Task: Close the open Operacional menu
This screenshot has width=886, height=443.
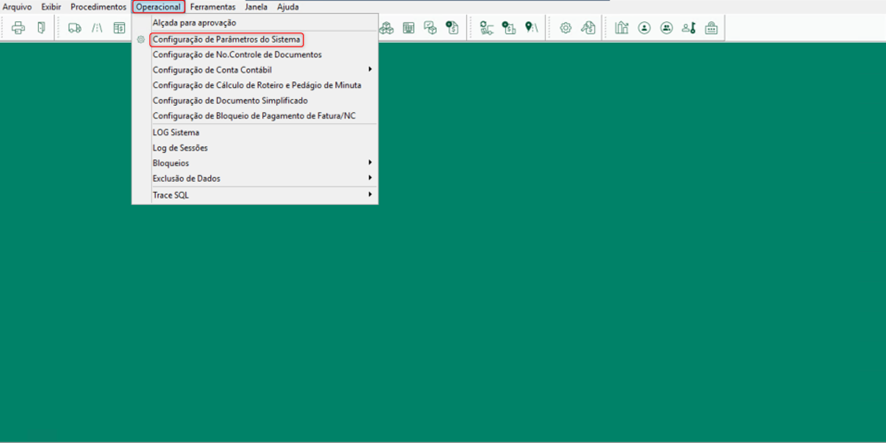Action: (x=159, y=7)
